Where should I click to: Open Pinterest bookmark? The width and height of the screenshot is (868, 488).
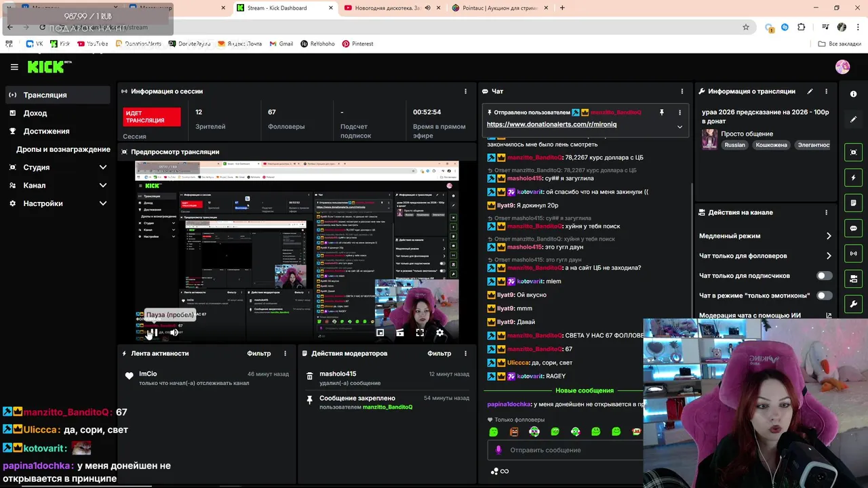pos(357,43)
